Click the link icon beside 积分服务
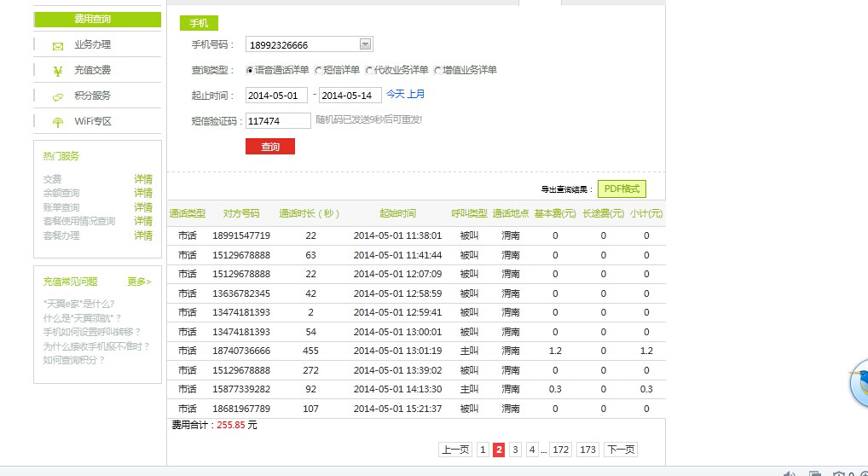The height and width of the screenshot is (476, 868). coord(58,96)
